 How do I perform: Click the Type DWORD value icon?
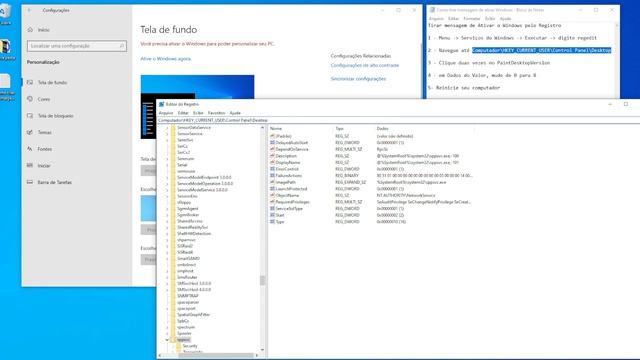coord(272,222)
